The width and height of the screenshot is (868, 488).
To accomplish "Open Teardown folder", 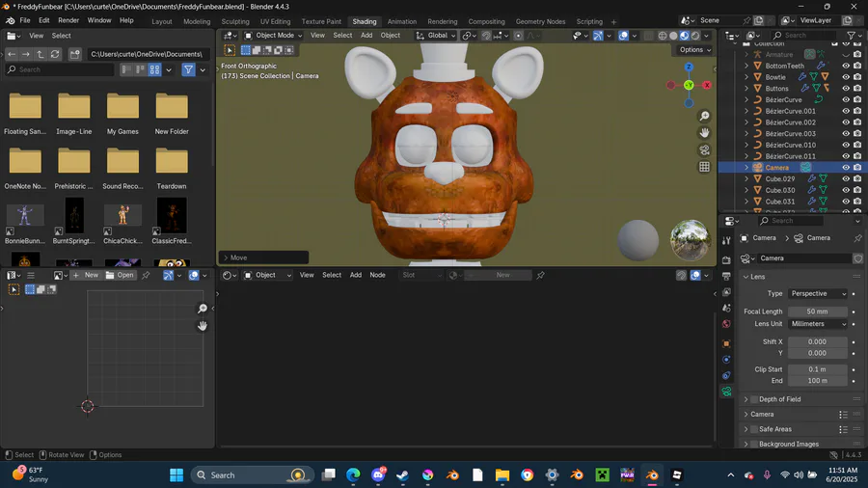I will (x=172, y=168).
